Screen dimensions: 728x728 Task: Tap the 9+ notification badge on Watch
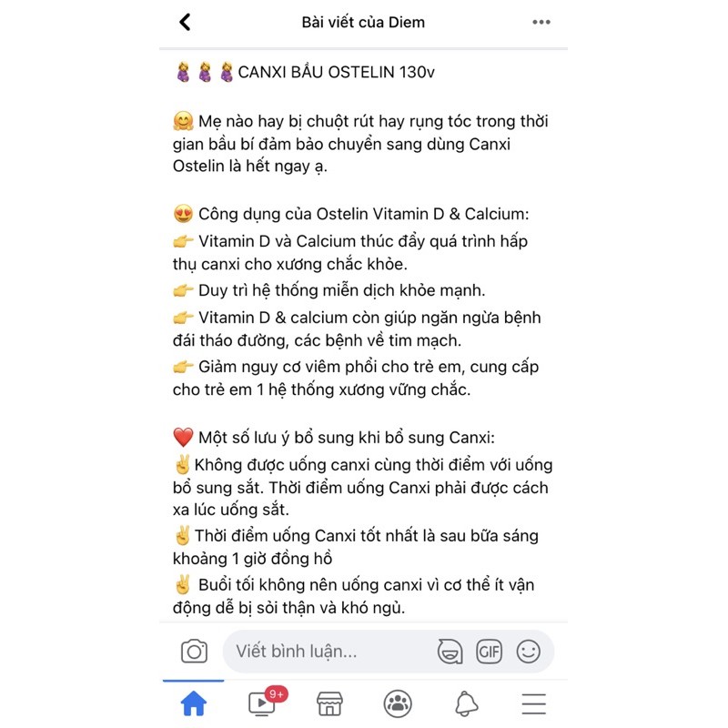277,694
